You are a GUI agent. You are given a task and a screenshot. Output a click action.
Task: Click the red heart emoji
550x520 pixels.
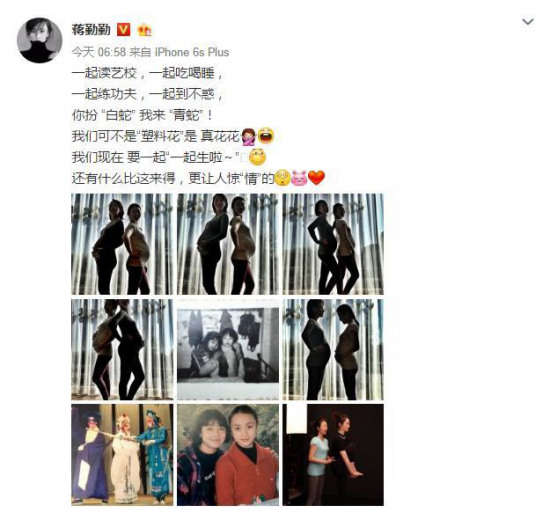pyautogui.click(x=316, y=178)
